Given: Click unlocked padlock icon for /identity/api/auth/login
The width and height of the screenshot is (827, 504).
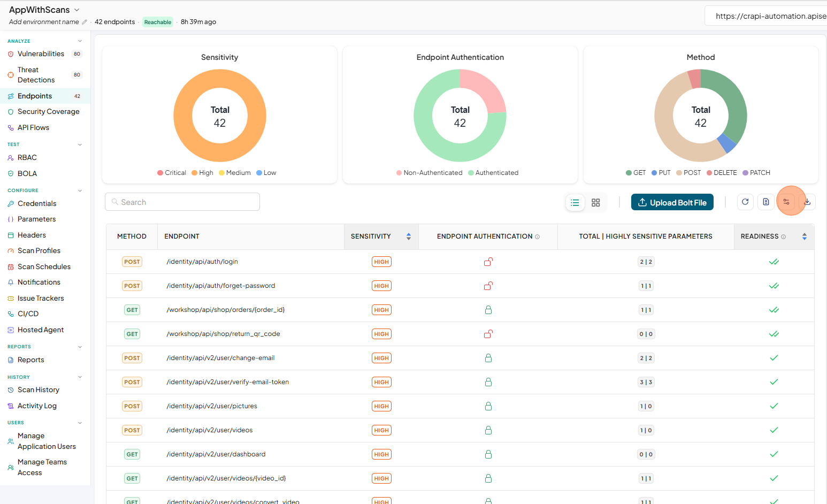Looking at the screenshot, I should [x=488, y=262].
